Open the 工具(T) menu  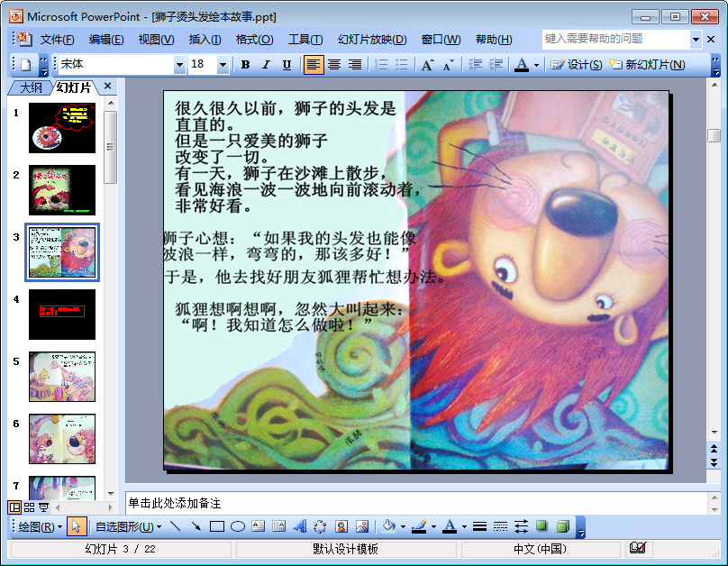305,40
